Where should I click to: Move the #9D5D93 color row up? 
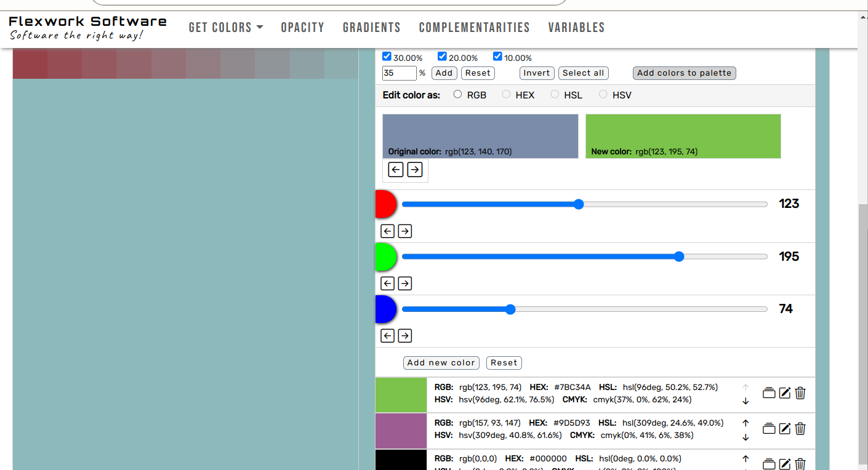pyautogui.click(x=745, y=423)
